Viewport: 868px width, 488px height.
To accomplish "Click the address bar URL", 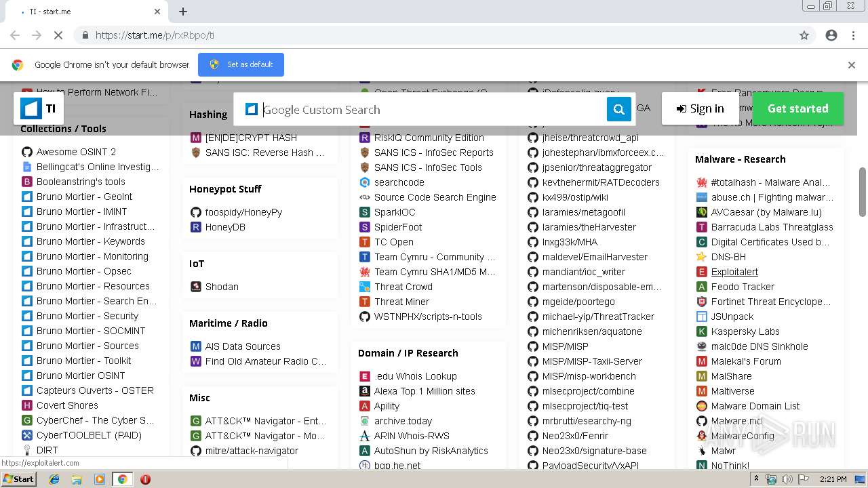I will (155, 35).
